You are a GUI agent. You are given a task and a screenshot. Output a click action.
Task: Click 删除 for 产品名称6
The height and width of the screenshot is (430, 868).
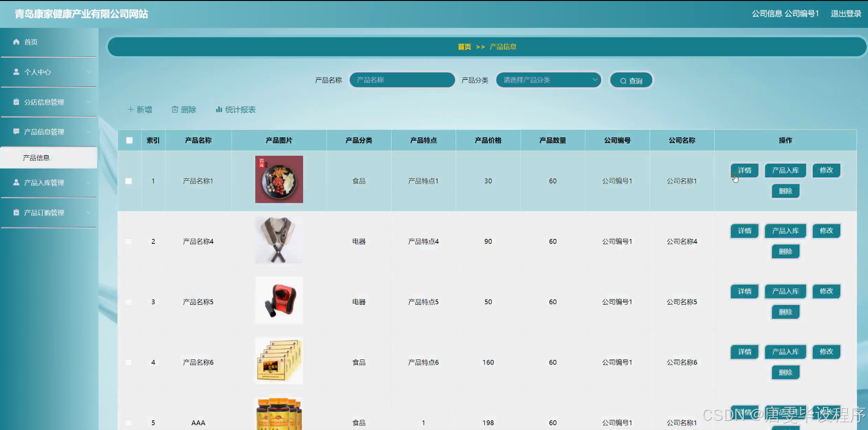tap(786, 372)
